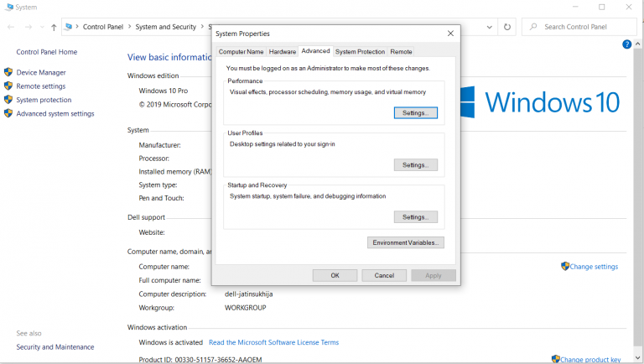Screen dimensions: 644x364
Task: Click the greyed-out Apply button
Action: [434, 276]
